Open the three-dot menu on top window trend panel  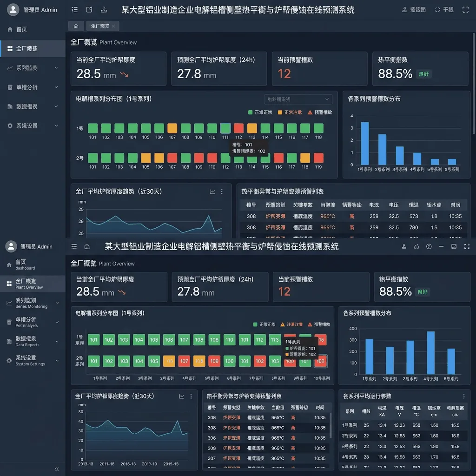click(x=222, y=192)
